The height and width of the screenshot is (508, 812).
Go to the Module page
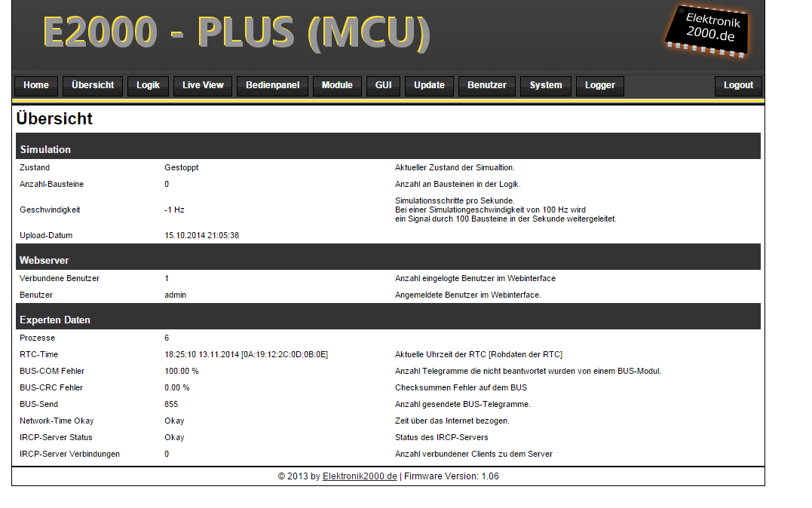coord(337,86)
